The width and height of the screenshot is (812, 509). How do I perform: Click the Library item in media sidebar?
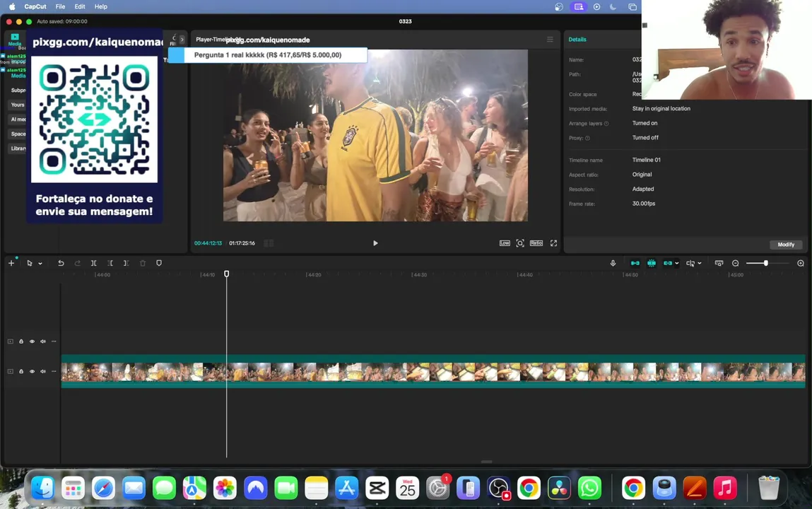pyautogui.click(x=18, y=148)
